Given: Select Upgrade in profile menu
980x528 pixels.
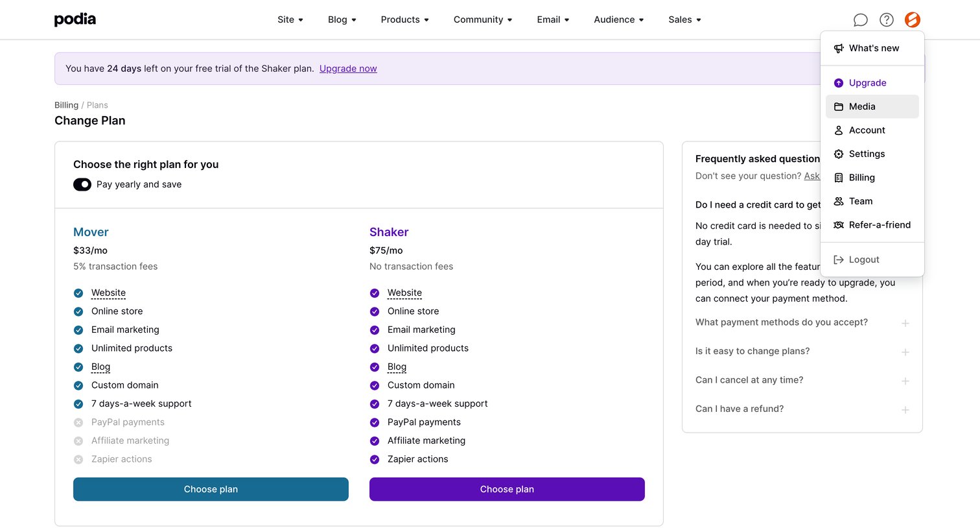Looking at the screenshot, I should (x=872, y=83).
